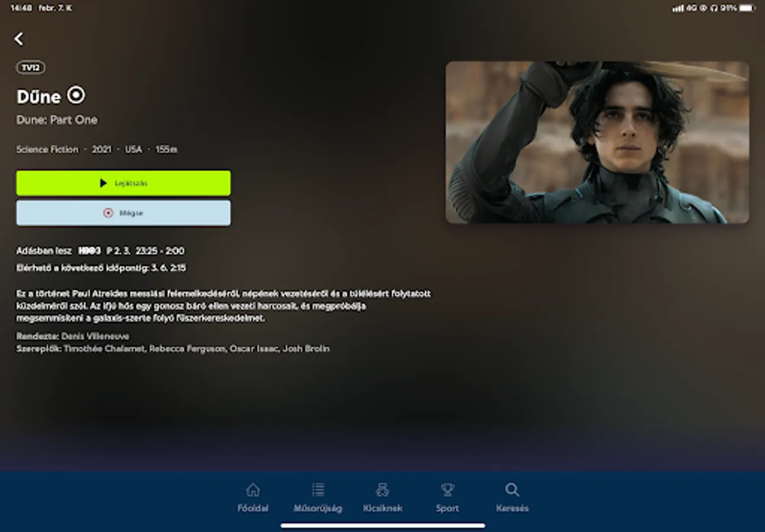The width and height of the screenshot is (765, 532).
Task: Tap the recording indicator next to Dűne
Action: (76, 95)
